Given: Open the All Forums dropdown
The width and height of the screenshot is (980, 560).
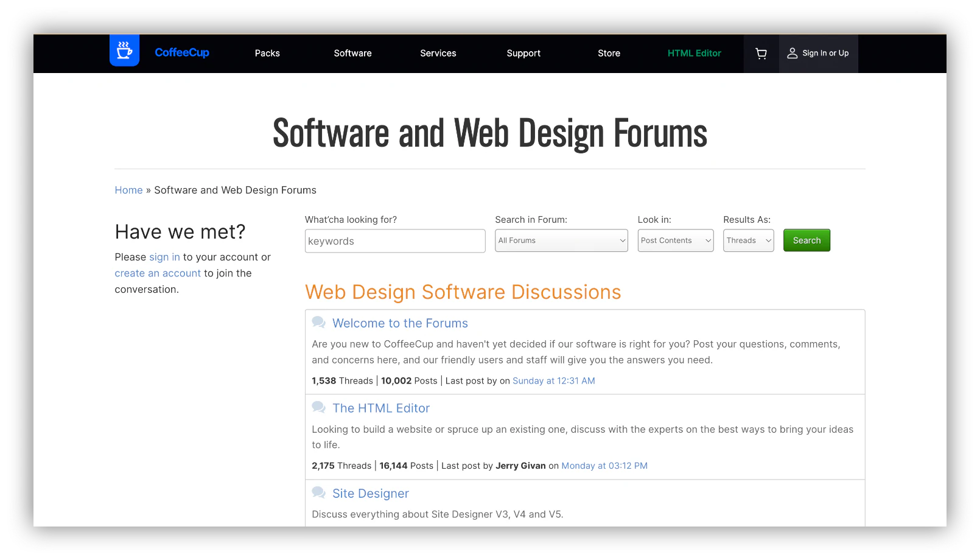Looking at the screenshot, I should coord(561,240).
